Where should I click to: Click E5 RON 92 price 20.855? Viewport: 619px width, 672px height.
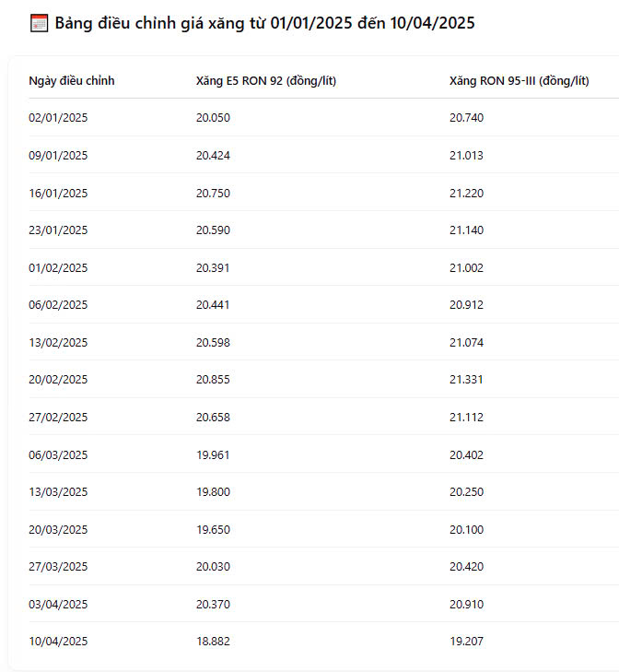213,379
